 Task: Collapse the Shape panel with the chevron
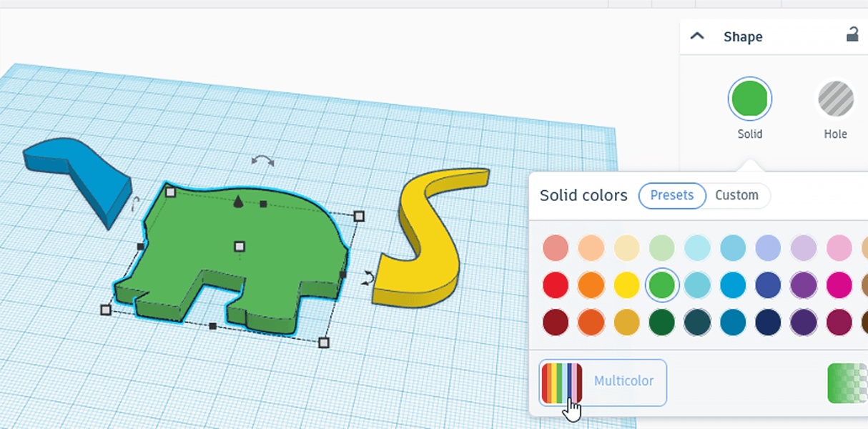(x=697, y=36)
